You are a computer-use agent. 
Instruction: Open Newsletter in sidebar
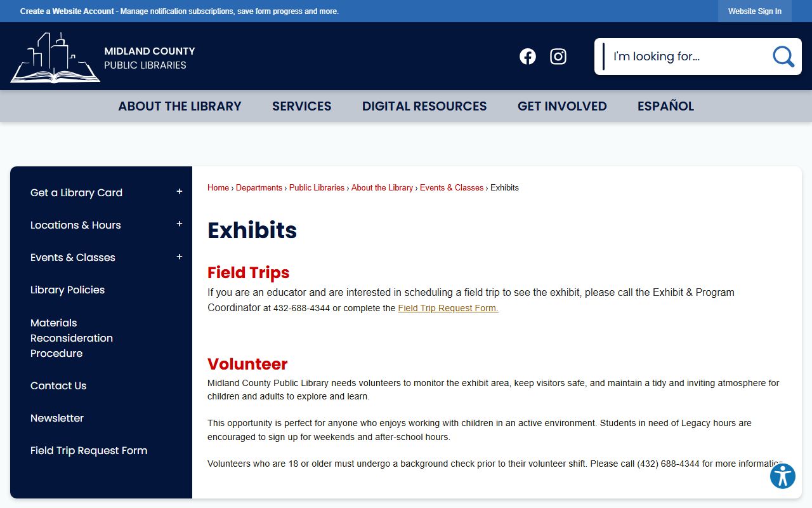(x=57, y=418)
